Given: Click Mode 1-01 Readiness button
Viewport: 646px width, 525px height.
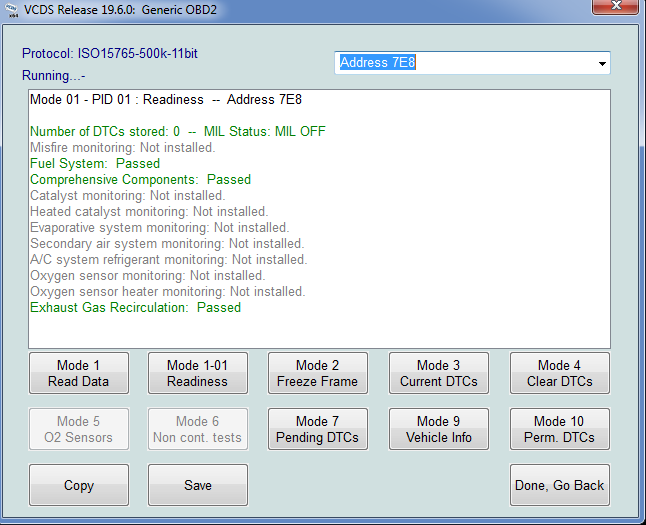Looking at the screenshot, I should pos(198,373).
